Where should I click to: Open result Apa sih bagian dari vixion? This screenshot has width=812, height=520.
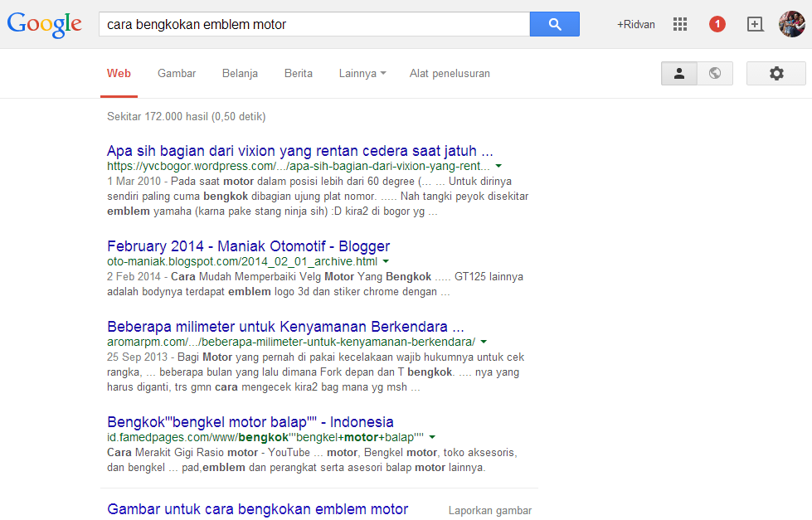(x=300, y=151)
